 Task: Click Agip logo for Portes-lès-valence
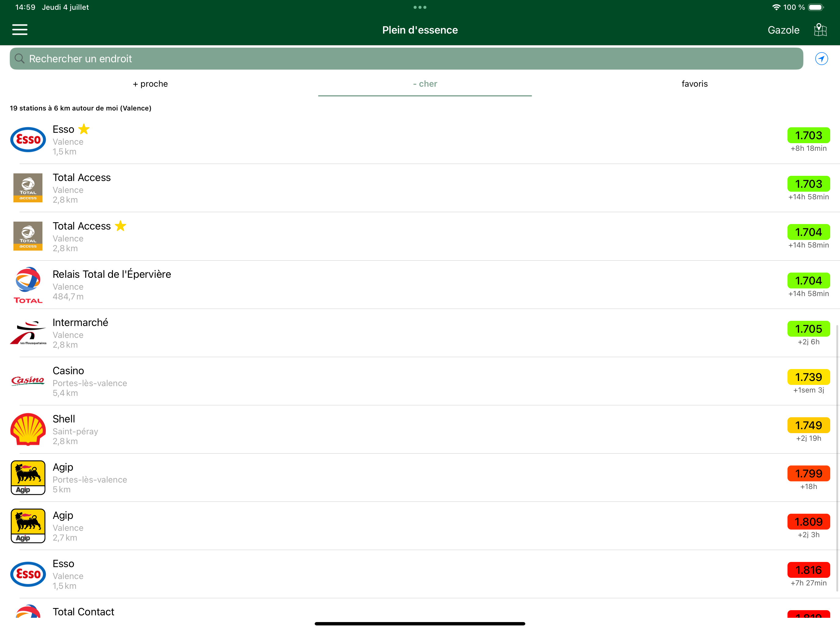[28, 478]
